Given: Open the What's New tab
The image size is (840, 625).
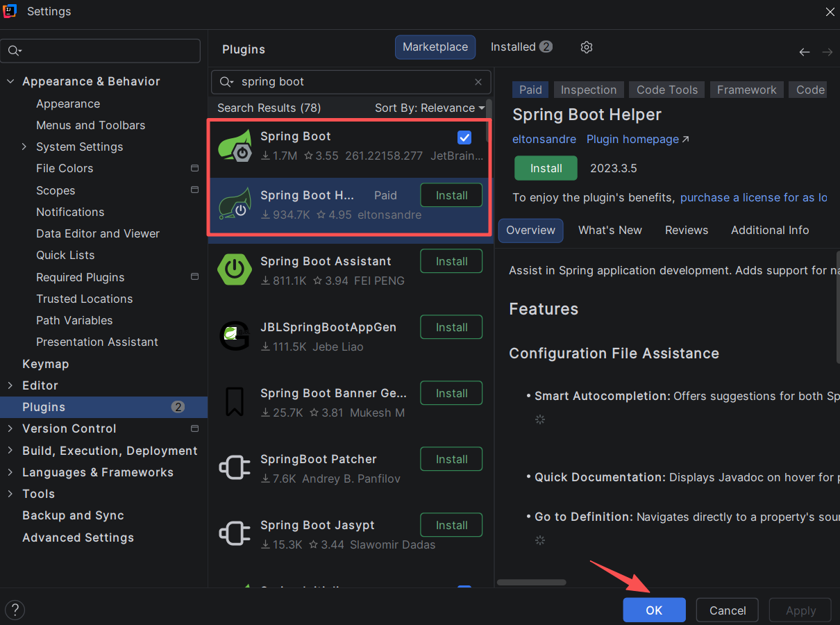Looking at the screenshot, I should [610, 231].
